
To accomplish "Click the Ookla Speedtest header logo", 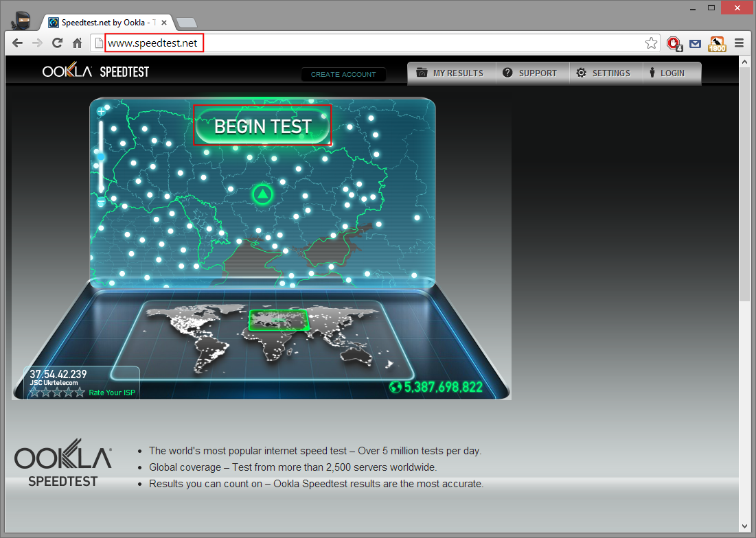I will tap(95, 72).
